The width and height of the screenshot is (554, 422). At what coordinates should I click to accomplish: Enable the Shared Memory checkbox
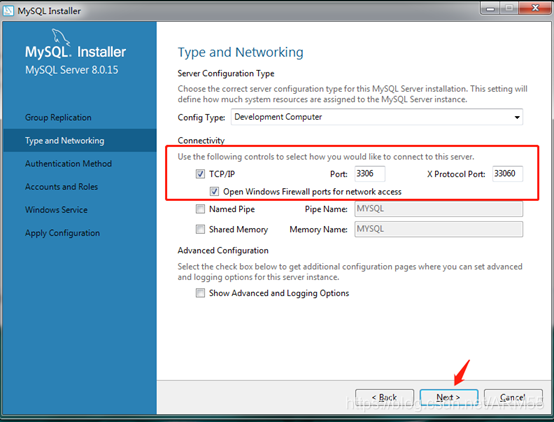200,229
